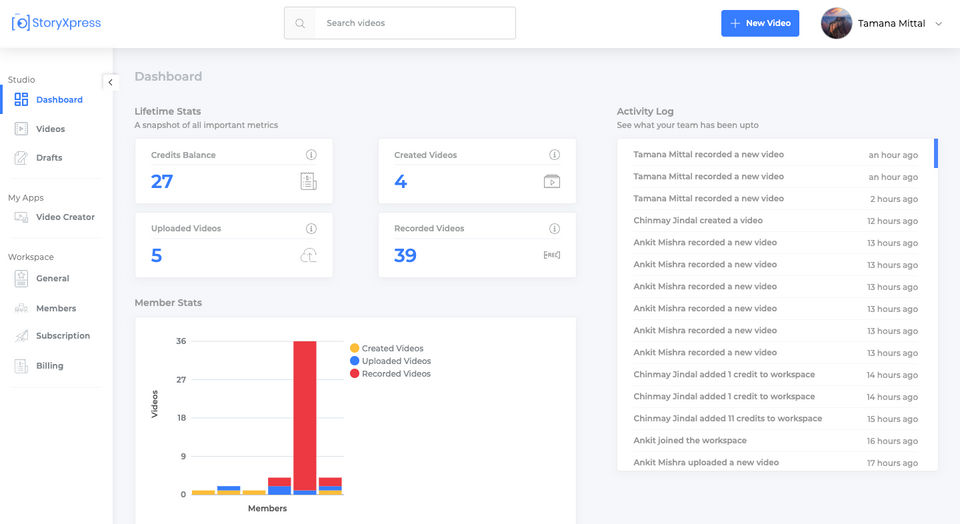This screenshot has height=524, width=960.
Task: Click the Credits Balance info icon
Action: point(311,155)
